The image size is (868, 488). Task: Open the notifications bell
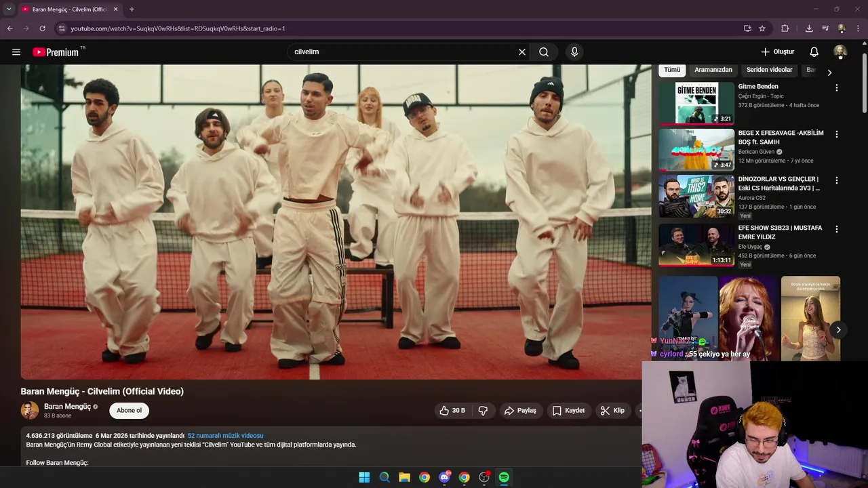(814, 52)
